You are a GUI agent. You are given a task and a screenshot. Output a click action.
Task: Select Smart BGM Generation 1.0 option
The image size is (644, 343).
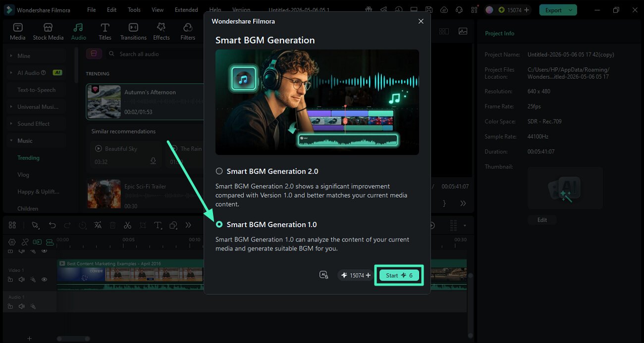tap(219, 224)
